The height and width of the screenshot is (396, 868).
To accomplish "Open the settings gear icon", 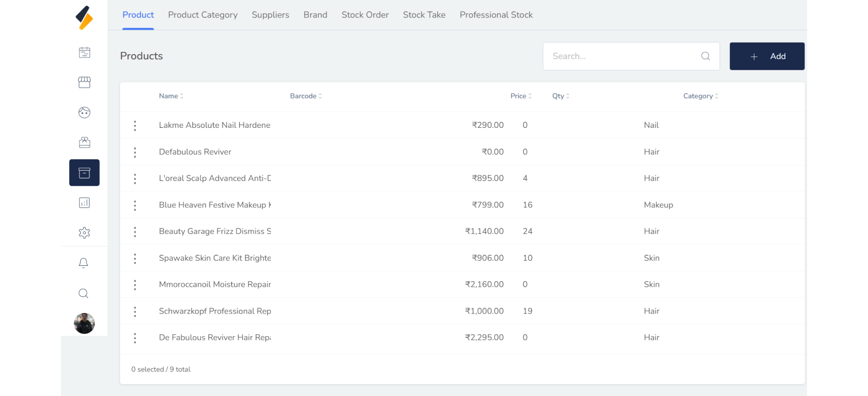I will [84, 233].
